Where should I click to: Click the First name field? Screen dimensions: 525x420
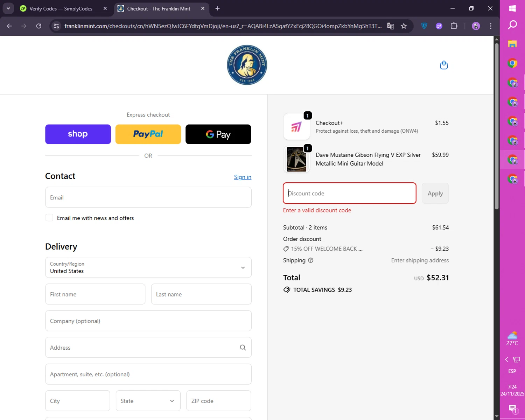pos(95,294)
